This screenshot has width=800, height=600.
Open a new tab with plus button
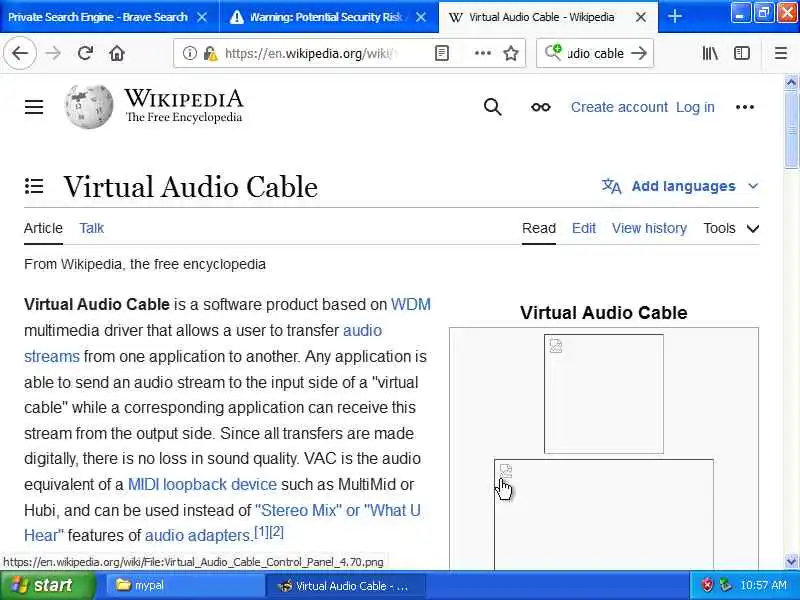pos(674,16)
